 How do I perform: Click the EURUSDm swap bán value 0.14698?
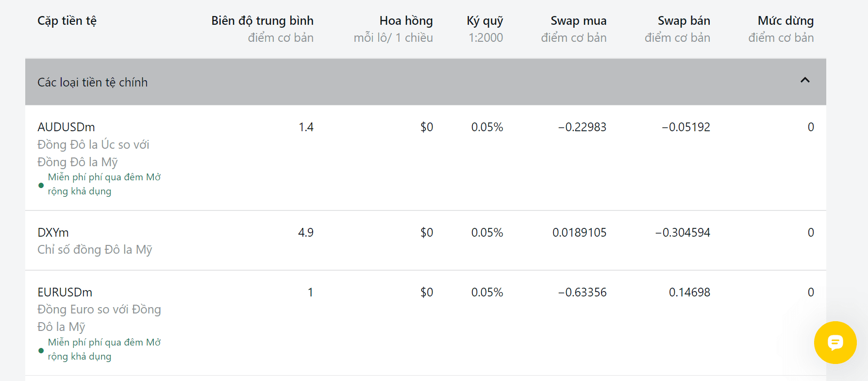point(689,293)
